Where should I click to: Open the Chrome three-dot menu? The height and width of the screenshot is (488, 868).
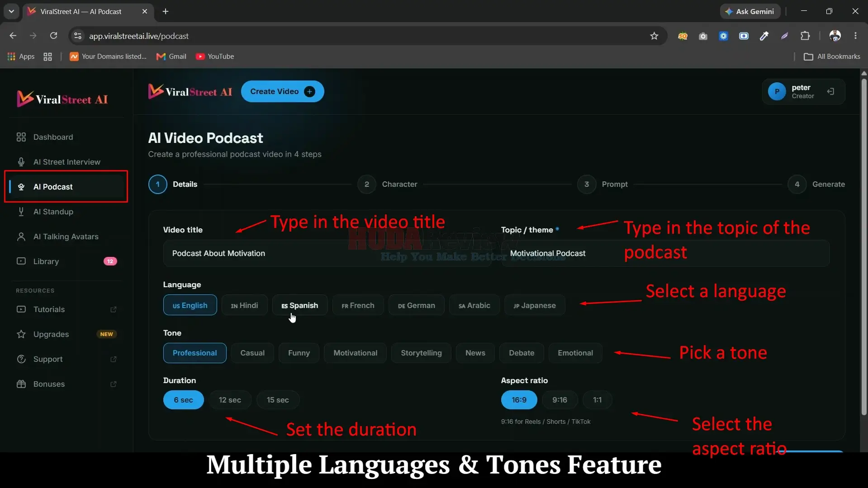pyautogui.click(x=855, y=36)
